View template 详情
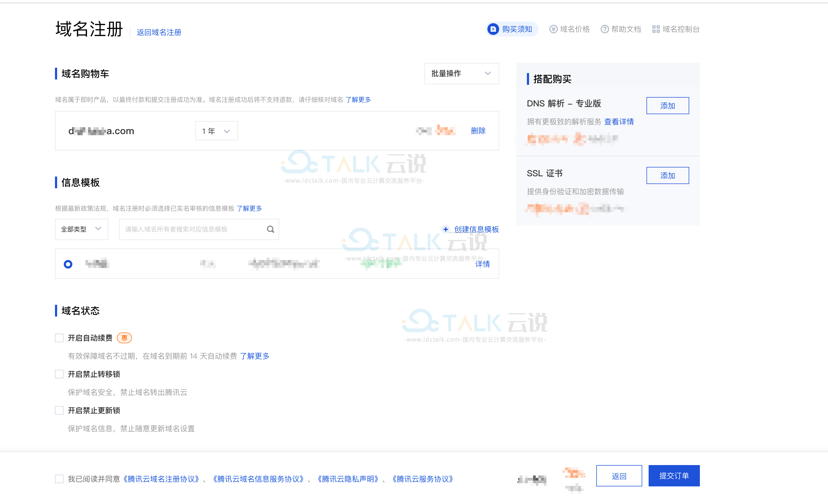The width and height of the screenshot is (828, 504). click(x=483, y=264)
